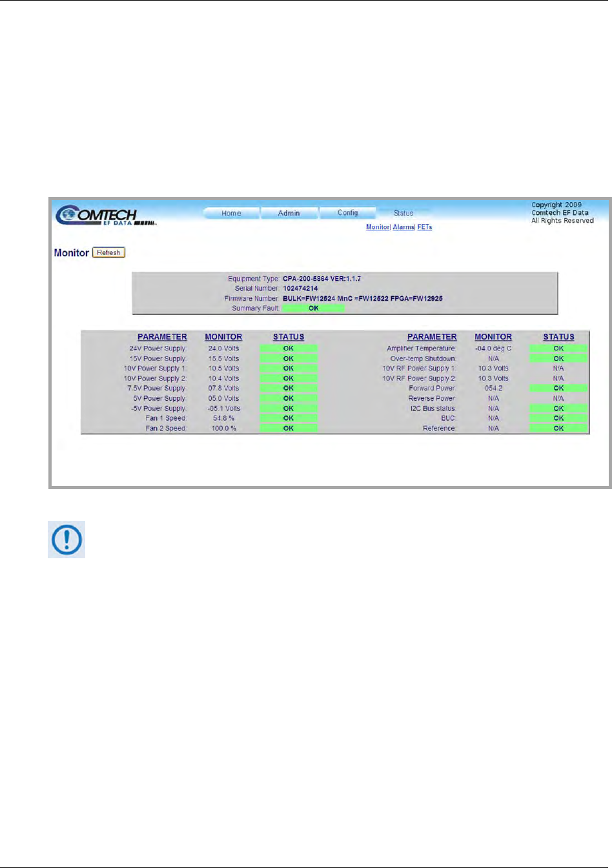Go to the Config tab
Viewport: 612px width, 868px height.
[347, 213]
